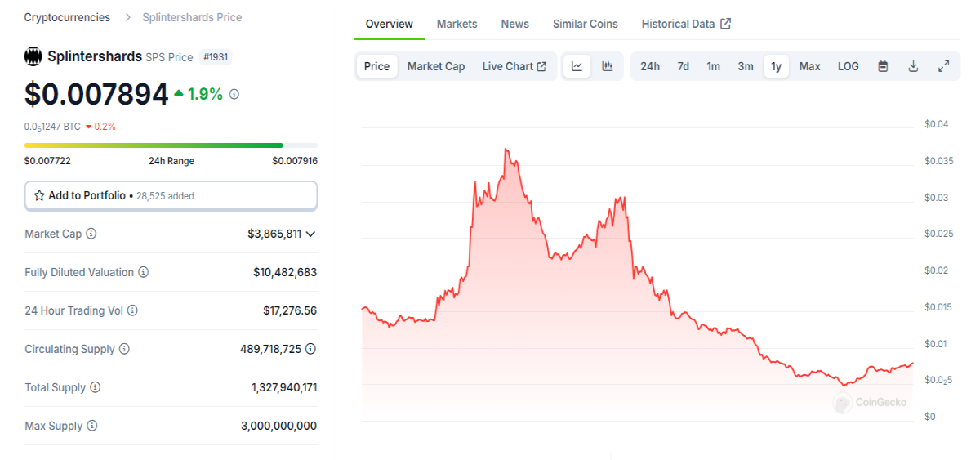Open the Similar Coins tab
The height and width of the screenshot is (460, 980).
[586, 24]
